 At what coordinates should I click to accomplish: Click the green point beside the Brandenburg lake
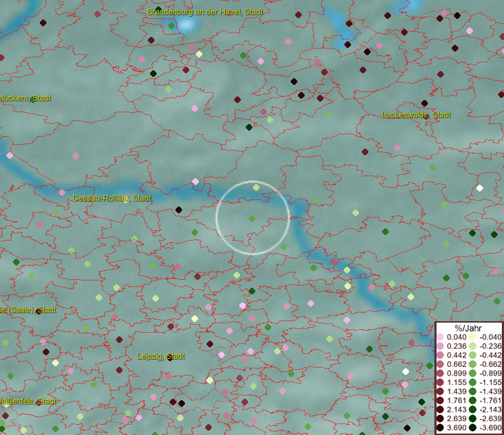tap(171, 25)
